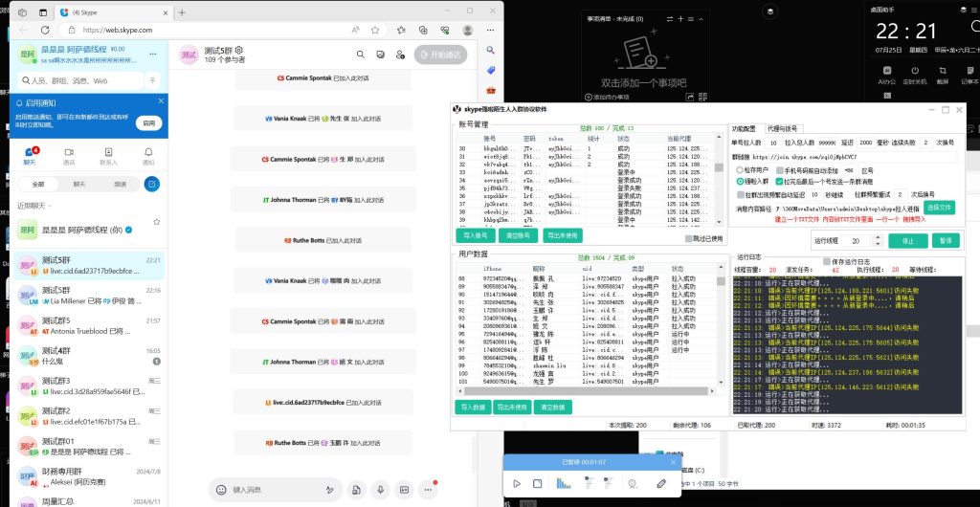980x507 pixels.
Task: Open the emoji picker in message box
Action: pos(221,489)
